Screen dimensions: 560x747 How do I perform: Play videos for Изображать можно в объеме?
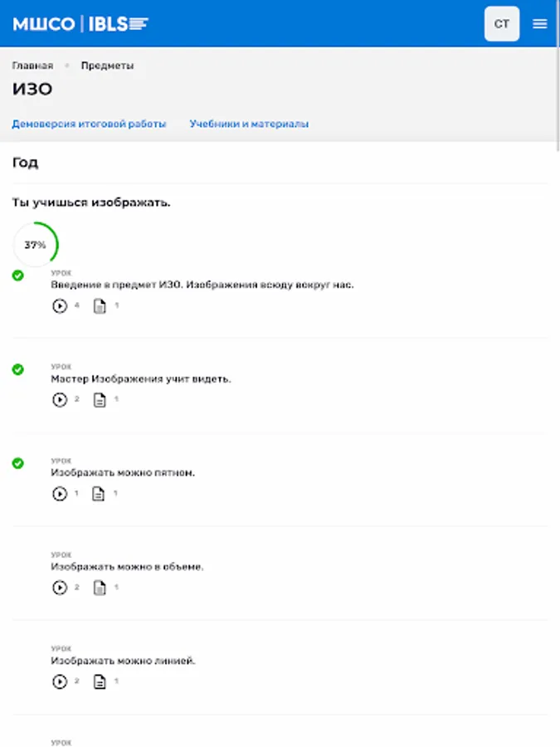[60, 588]
